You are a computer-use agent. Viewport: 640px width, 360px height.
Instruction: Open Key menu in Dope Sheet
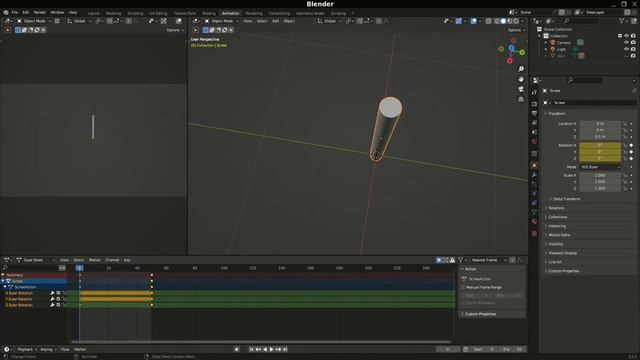127,260
